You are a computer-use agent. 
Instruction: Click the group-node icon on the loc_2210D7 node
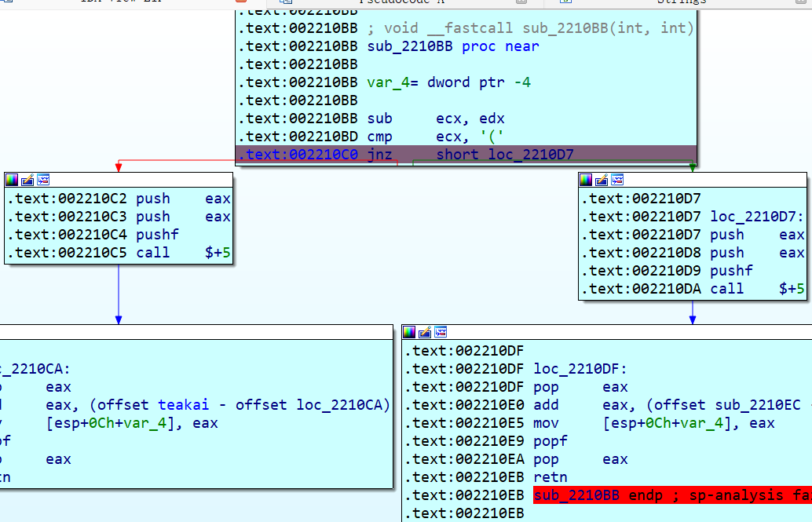pos(617,179)
